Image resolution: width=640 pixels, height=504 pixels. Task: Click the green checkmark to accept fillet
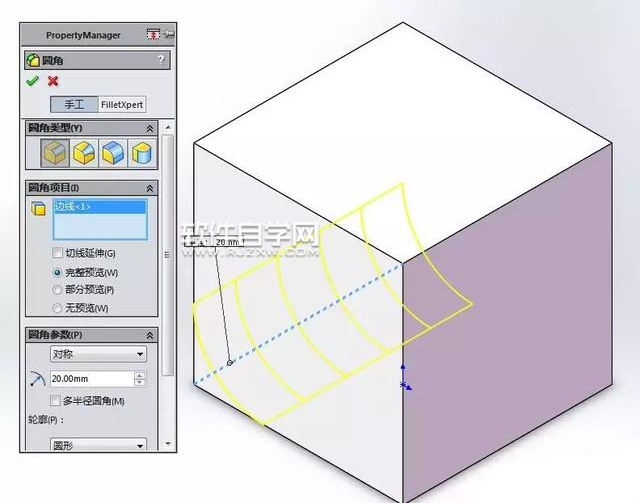click(32, 81)
